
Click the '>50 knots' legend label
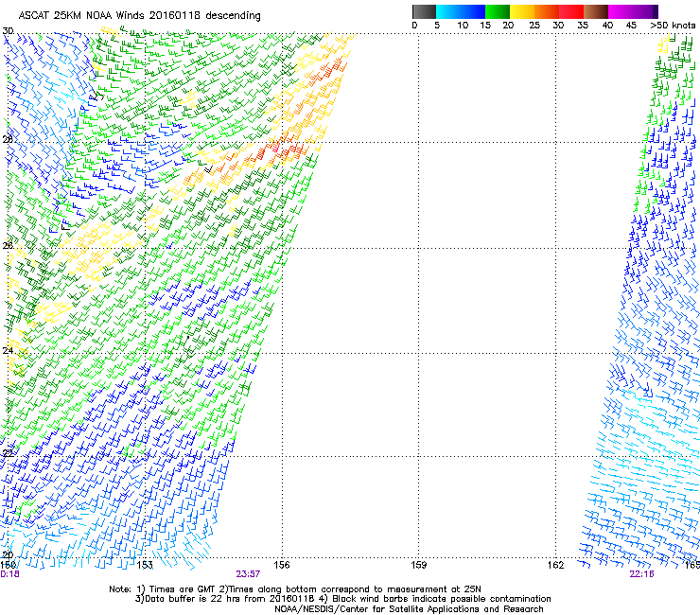click(x=673, y=26)
